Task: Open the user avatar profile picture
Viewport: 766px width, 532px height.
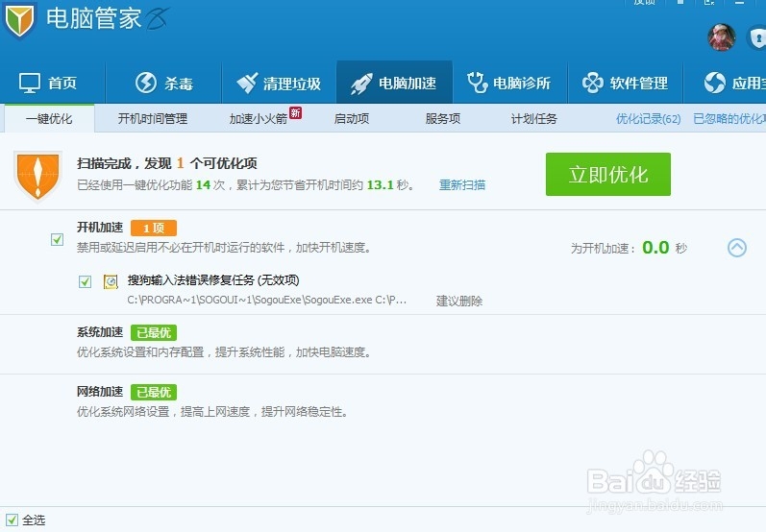Action: [722, 37]
